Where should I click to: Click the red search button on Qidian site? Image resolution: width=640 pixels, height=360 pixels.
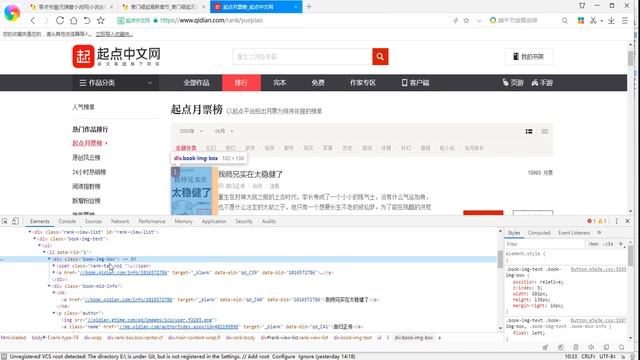(x=380, y=57)
